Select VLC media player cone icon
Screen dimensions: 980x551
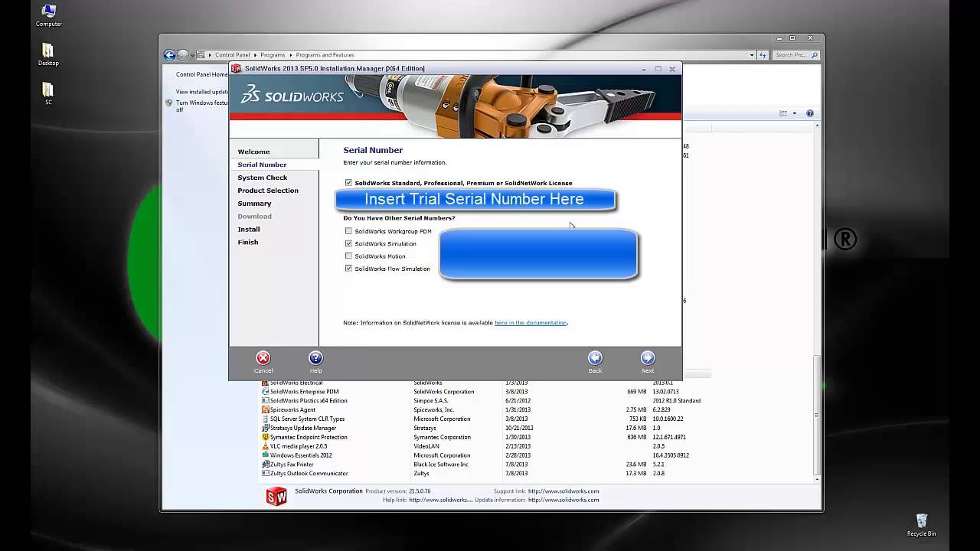tap(265, 446)
